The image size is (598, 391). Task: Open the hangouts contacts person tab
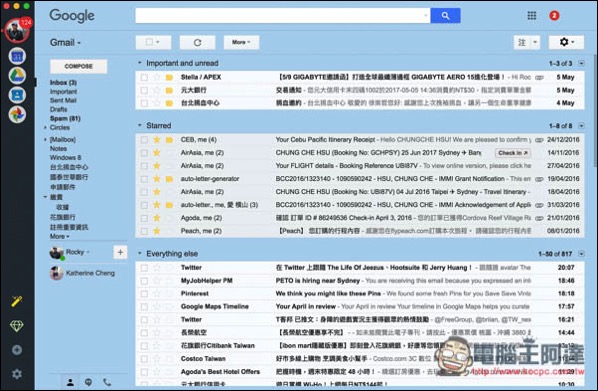[70, 382]
